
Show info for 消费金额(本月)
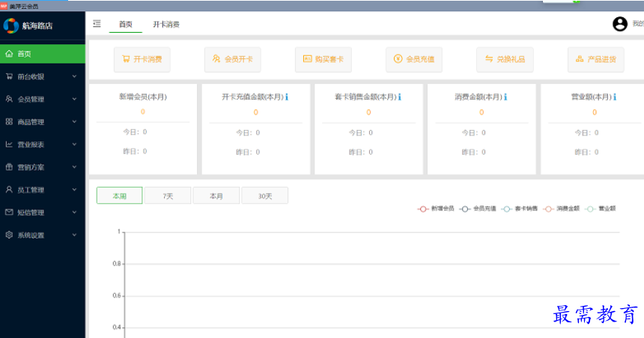coord(505,96)
